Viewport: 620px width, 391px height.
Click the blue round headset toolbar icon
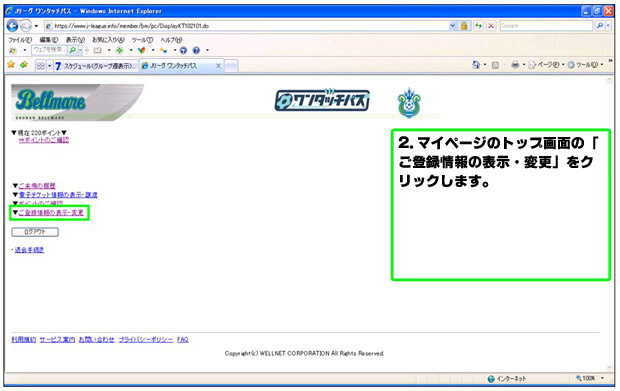point(183,50)
